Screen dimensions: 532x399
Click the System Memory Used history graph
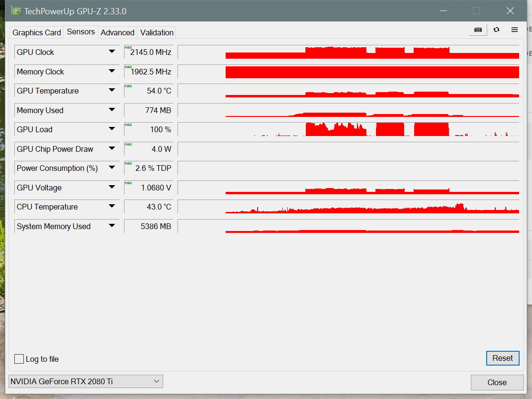tap(348, 226)
